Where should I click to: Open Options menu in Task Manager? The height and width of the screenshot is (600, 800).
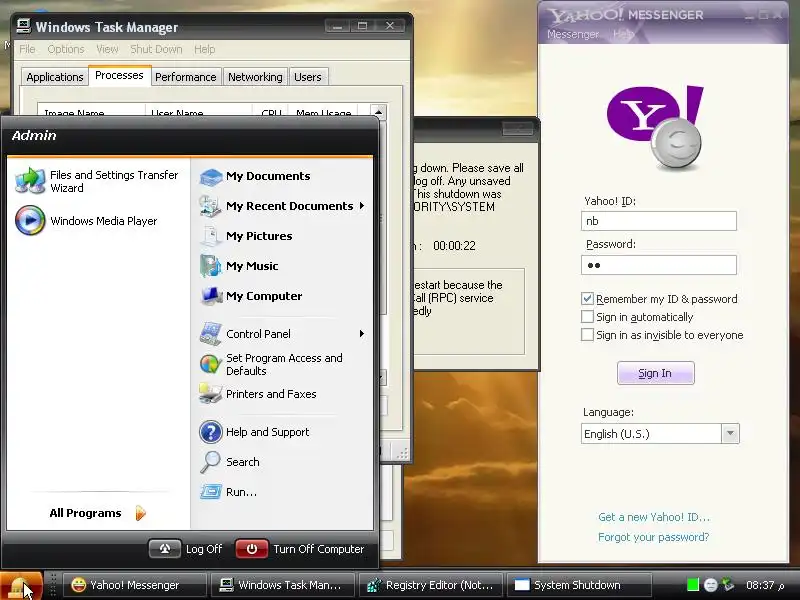[66, 49]
